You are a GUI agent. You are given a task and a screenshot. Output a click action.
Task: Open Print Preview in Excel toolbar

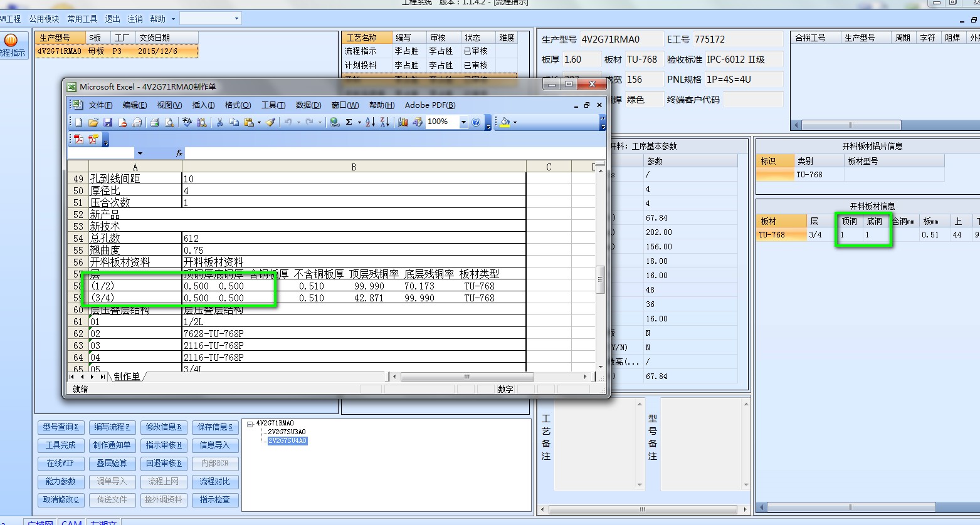[x=169, y=122]
